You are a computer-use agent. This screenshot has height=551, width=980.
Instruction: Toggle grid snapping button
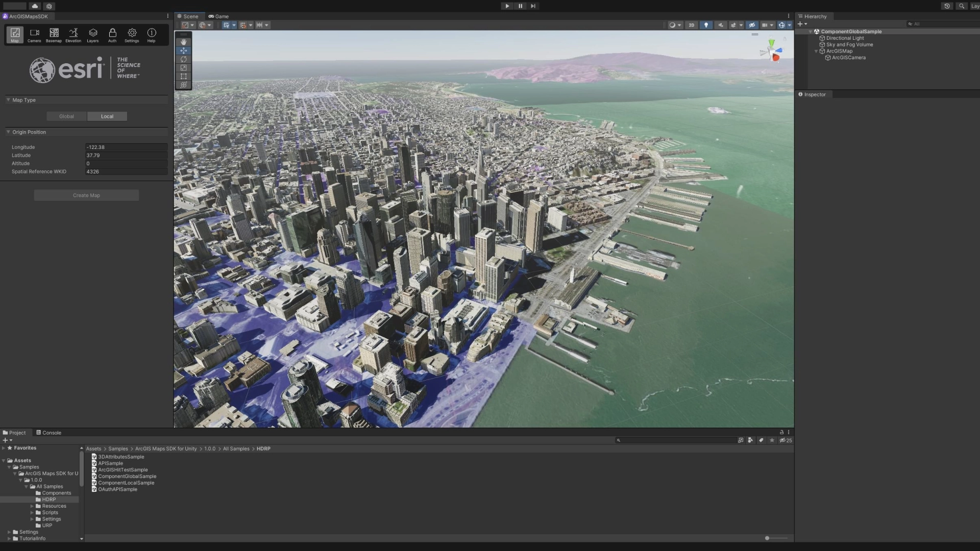243,25
